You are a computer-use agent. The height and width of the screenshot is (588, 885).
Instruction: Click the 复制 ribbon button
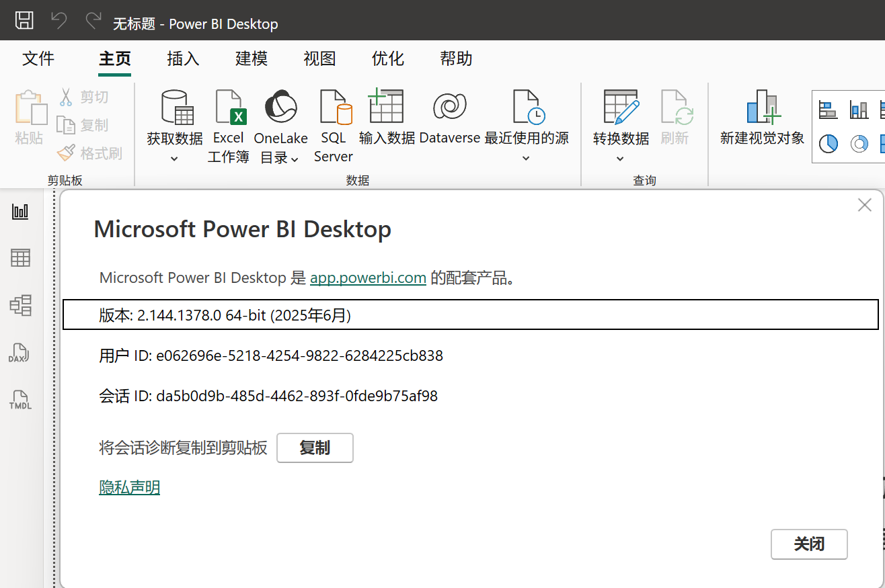click(83, 125)
